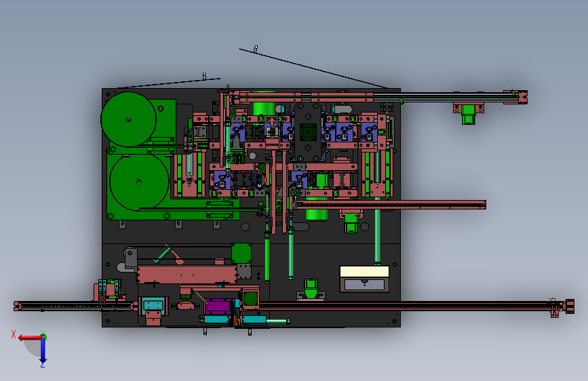The height and width of the screenshot is (381, 588).
Task: Select the purple block near the bottom rail
Action: point(218,306)
